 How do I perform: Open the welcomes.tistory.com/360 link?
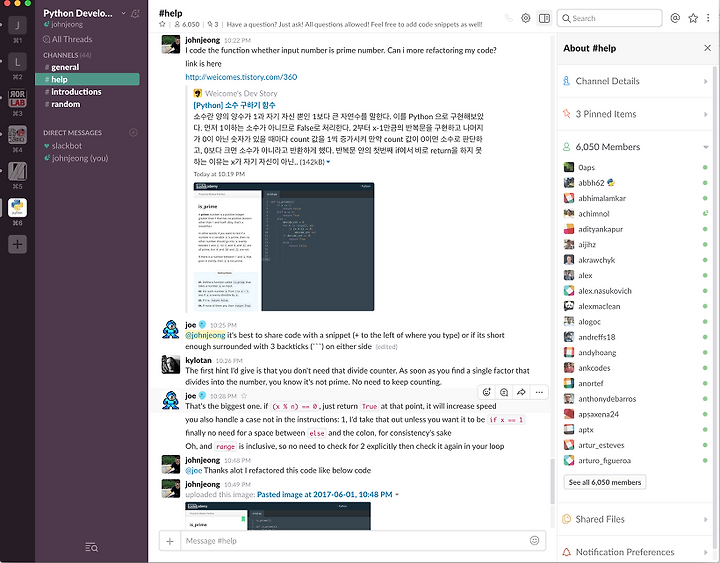pos(241,77)
